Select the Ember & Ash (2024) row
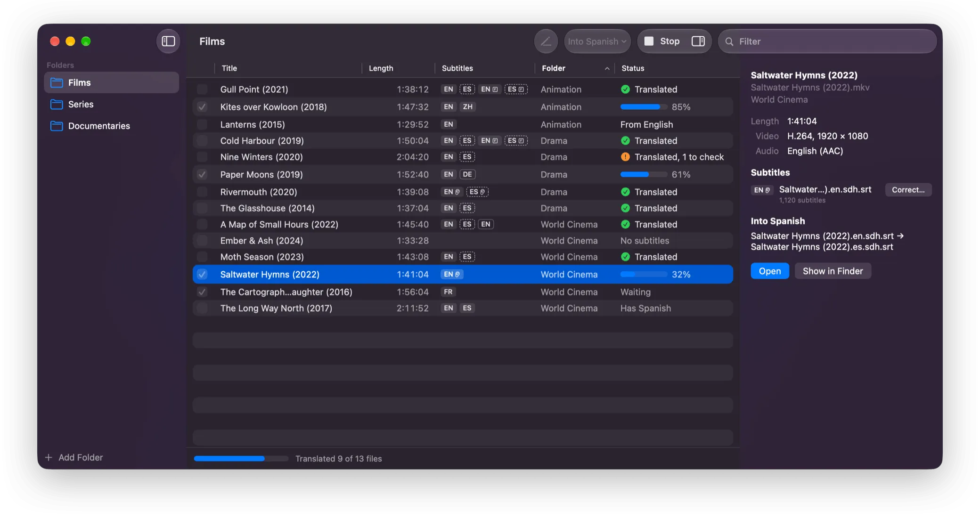This screenshot has height=520, width=980. tap(463, 241)
